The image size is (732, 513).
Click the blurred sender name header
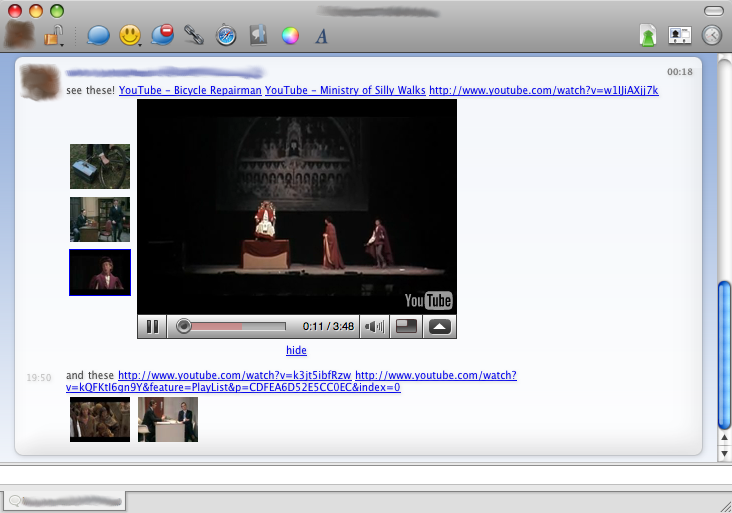click(165, 72)
